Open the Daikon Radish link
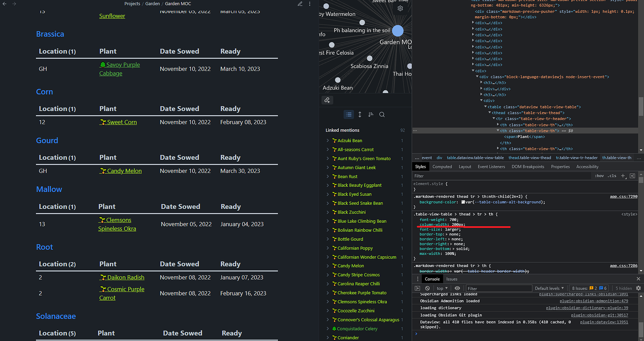This screenshot has width=644, height=341. [122, 277]
